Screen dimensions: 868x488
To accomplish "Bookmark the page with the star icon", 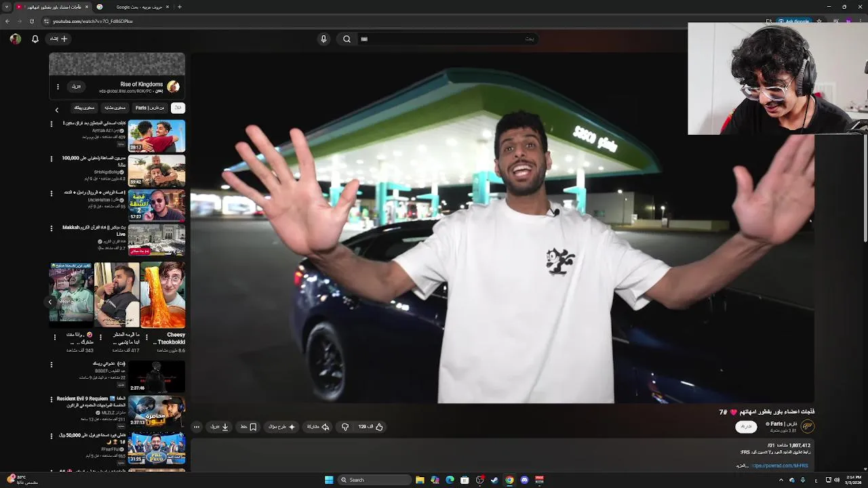I will (819, 21).
